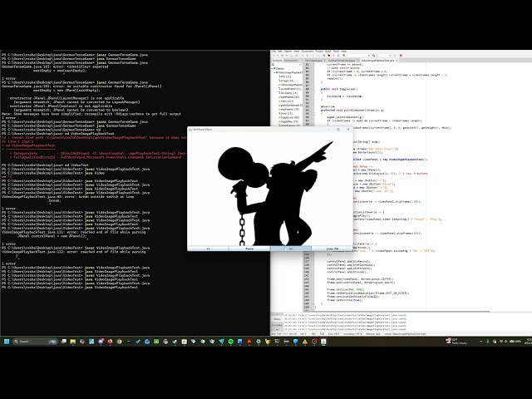The width and height of the screenshot is (532, 399).
Task: Switch to the VideoImagePlaybackTest.java editor tab
Action: tap(377, 61)
